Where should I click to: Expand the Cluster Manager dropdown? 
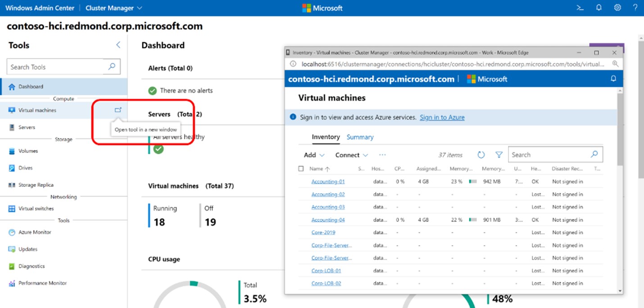113,8
